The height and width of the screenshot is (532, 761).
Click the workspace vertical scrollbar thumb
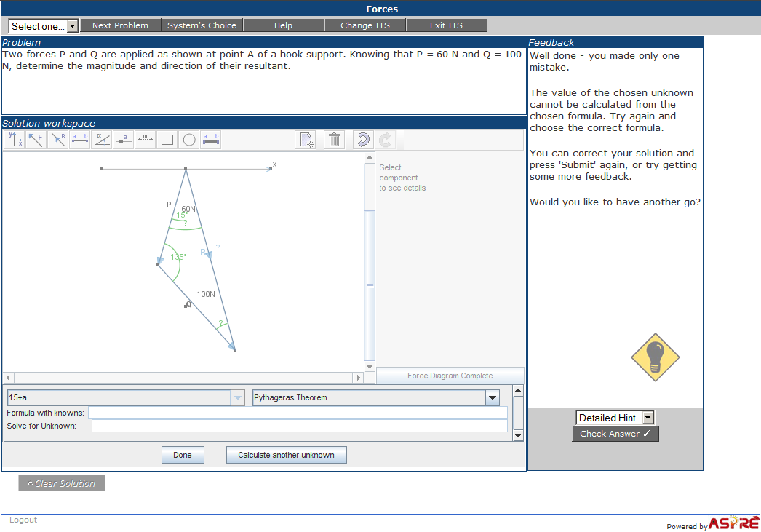[370, 285]
